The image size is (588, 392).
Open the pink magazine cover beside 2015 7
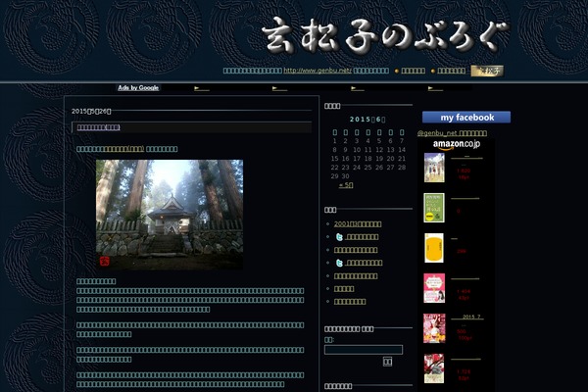pos(434,328)
